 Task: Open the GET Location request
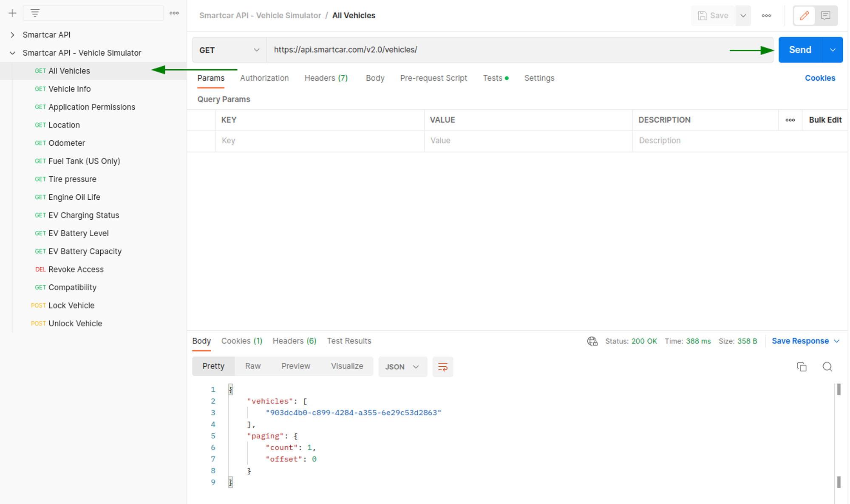pyautogui.click(x=93, y=125)
